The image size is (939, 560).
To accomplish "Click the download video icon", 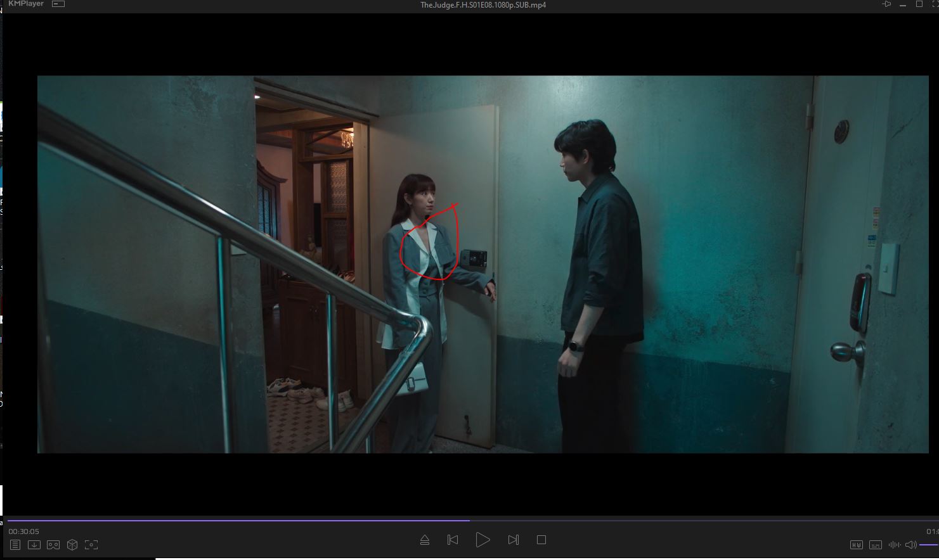I will [34, 545].
